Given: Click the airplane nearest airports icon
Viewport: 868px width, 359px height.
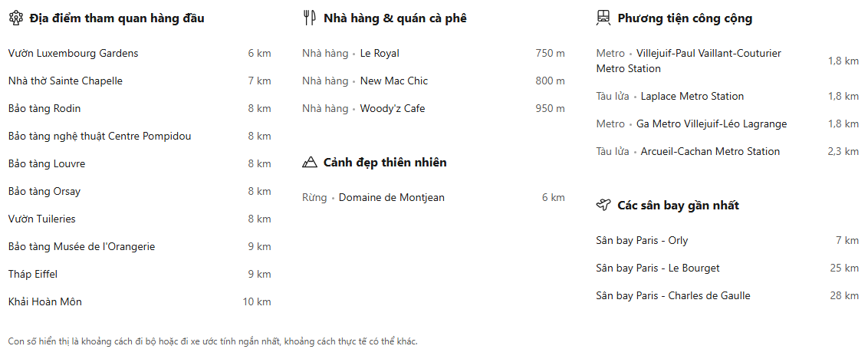Looking at the screenshot, I should (603, 206).
